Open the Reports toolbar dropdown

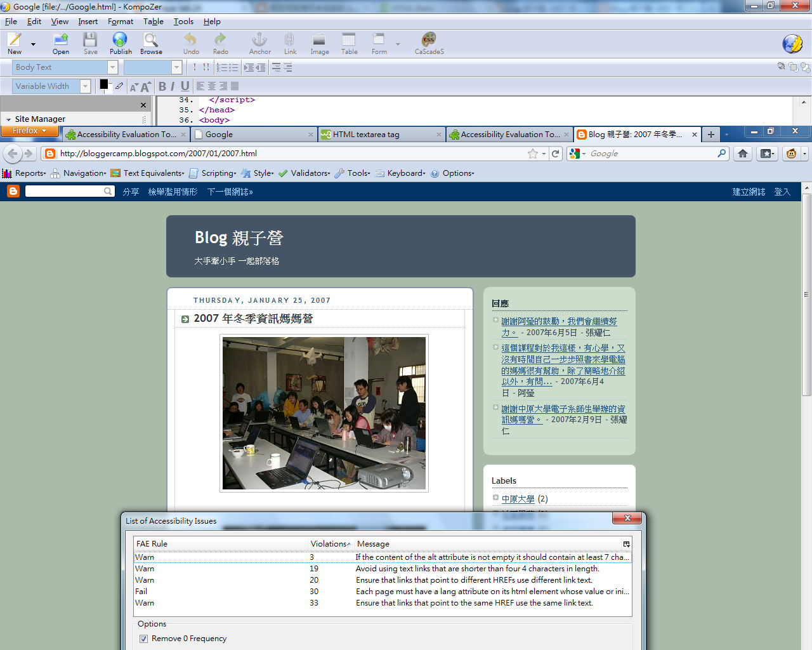[24, 173]
